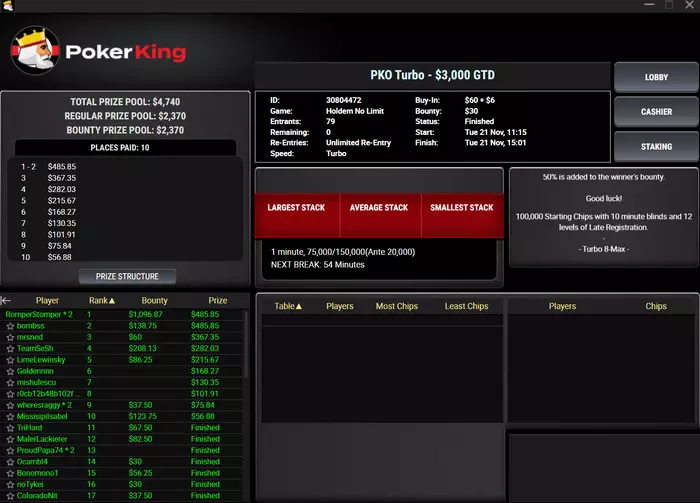Viewport: 700px width, 503px height.
Task: Toggle favorite star for TeamSeSh
Action: [10, 349]
